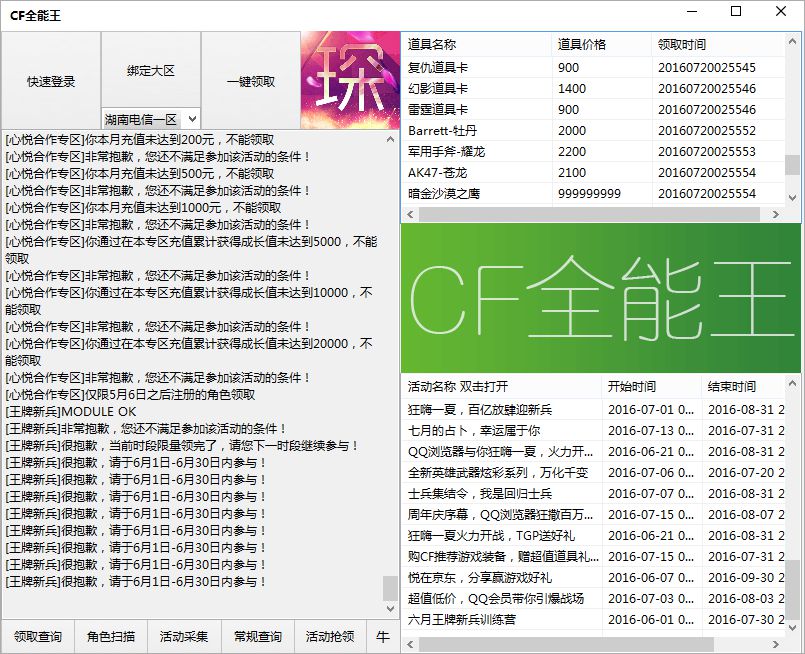Click the log panel vertical scrollbar thumb

point(390,588)
